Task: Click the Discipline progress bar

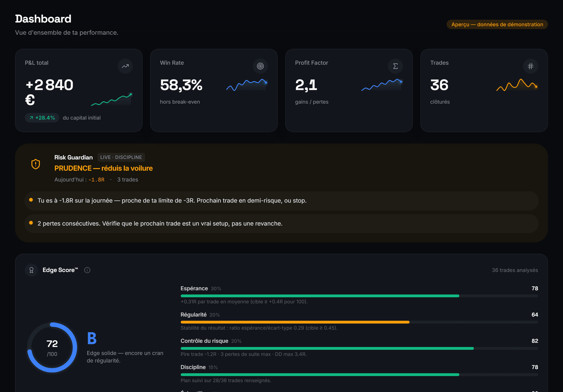Action: (359, 375)
